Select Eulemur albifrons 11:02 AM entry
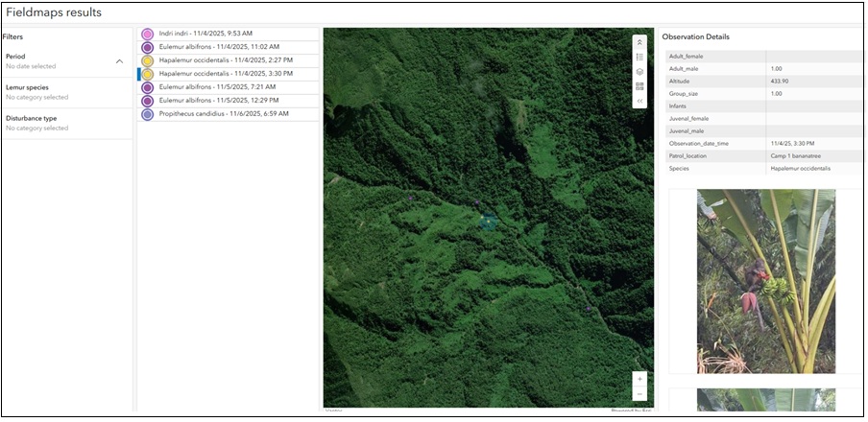Viewport: 868px width, 422px height. [219, 47]
